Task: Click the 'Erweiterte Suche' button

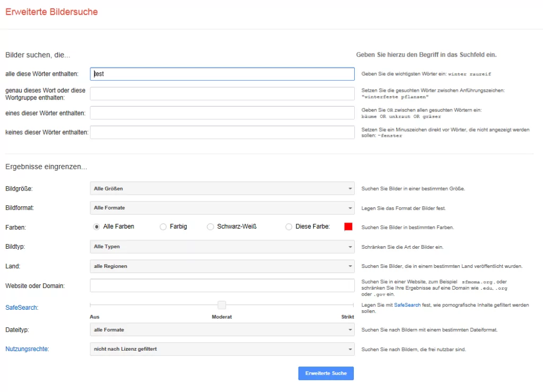Action: (x=326, y=373)
